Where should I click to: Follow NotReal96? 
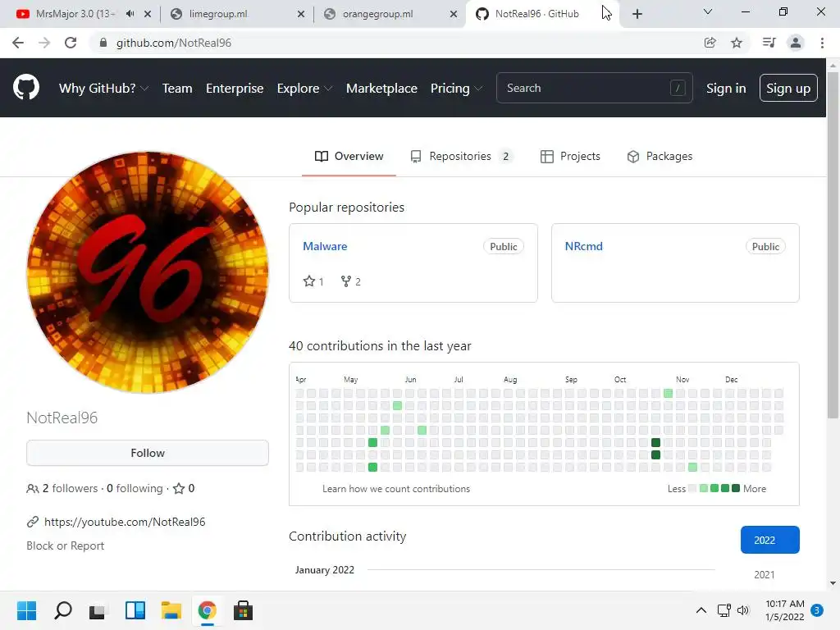[148, 453]
